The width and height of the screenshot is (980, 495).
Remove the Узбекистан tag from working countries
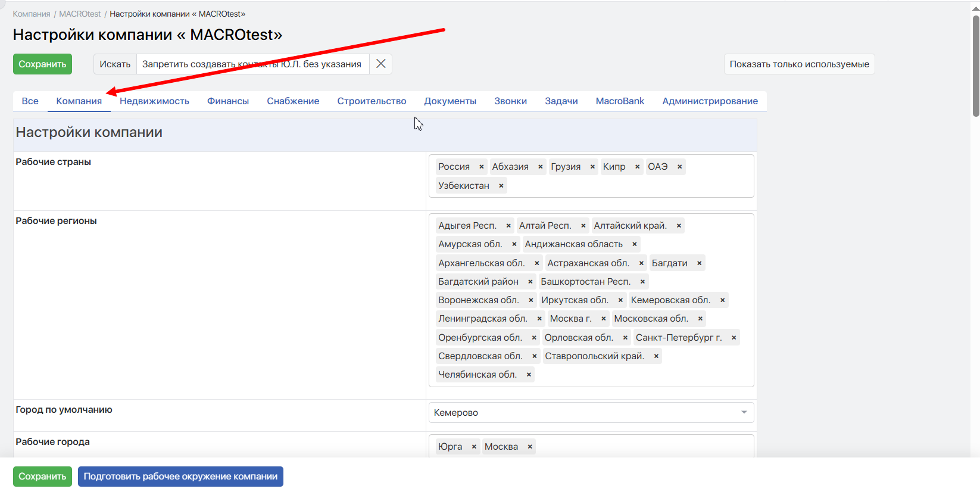[501, 186]
